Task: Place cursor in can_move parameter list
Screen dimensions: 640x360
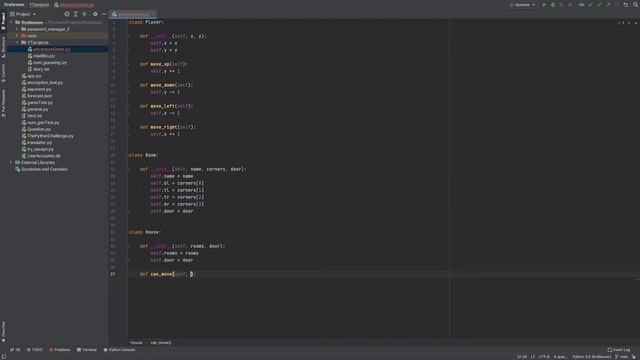Action: point(191,274)
